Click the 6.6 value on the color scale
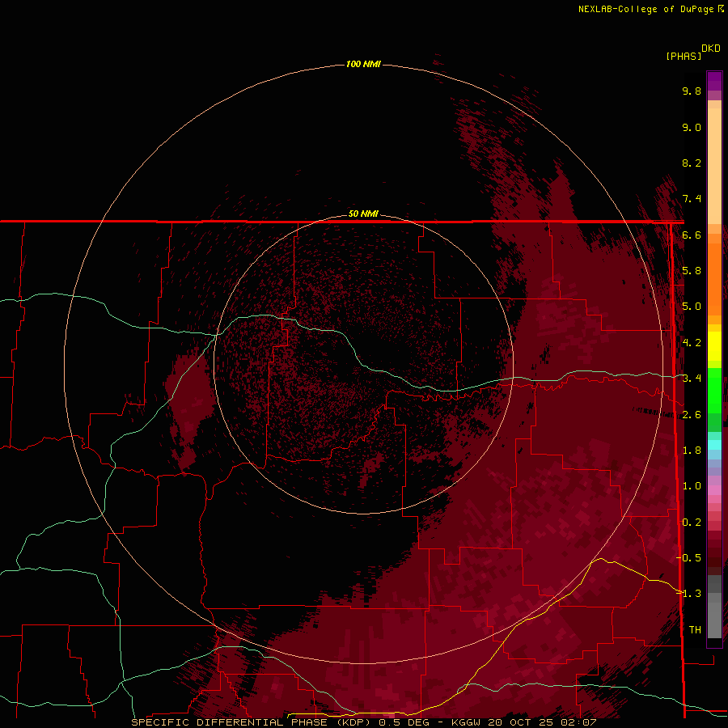The image size is (728, 728). tap(692, 235)
